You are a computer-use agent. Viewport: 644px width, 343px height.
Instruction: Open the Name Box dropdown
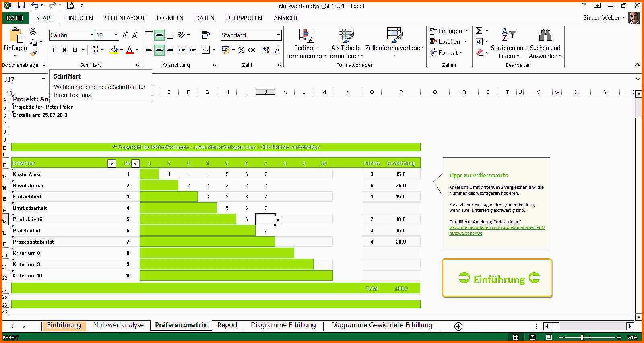[43, 79]
